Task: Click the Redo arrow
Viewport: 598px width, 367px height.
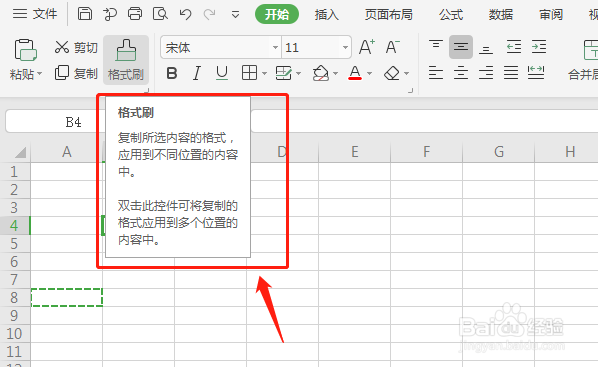Action: pos(209,14)
